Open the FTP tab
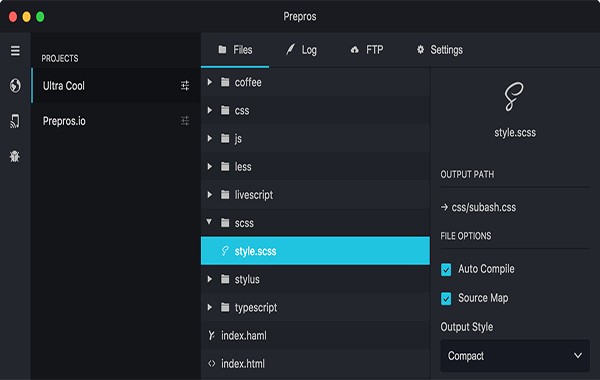600x380 pixels. tap(367, 50)
